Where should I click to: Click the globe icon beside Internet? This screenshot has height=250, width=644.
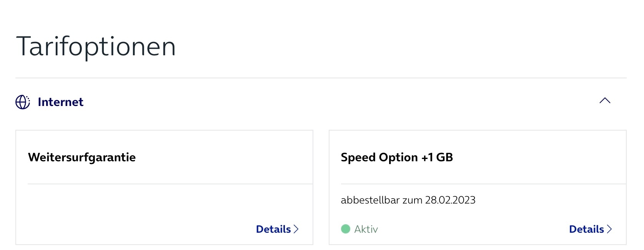point(23,102)
